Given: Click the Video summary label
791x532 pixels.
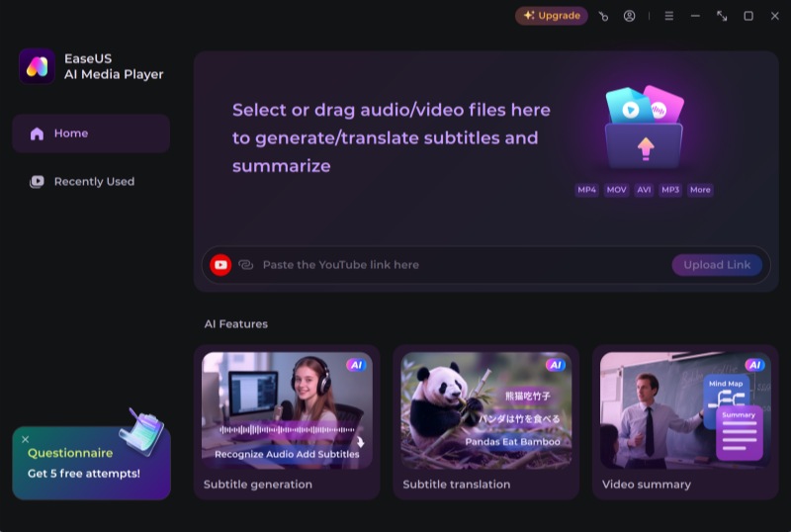Looking at the screenshot, I should click(647, 485).
